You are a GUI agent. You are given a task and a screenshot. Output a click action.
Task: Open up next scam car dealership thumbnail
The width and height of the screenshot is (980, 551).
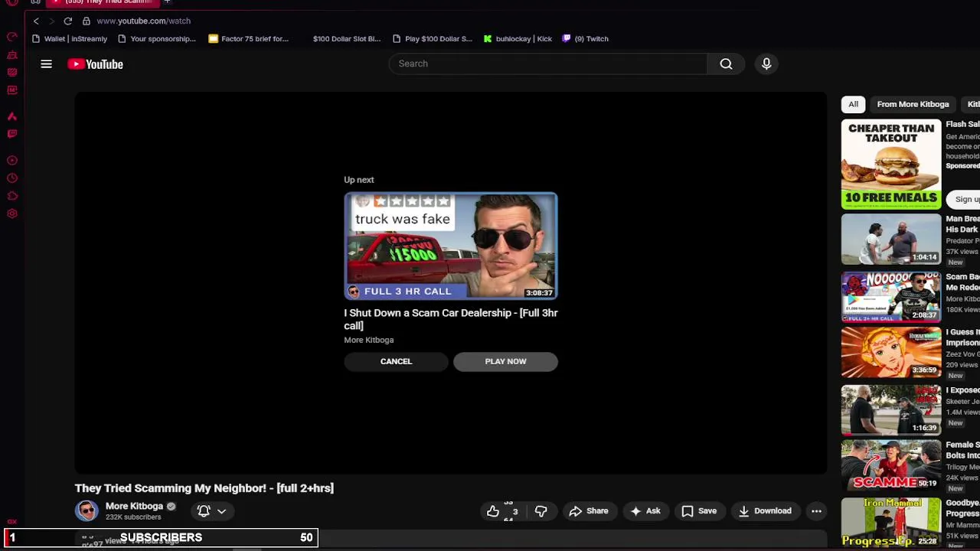pyautogui.click(x=451, y=246)
